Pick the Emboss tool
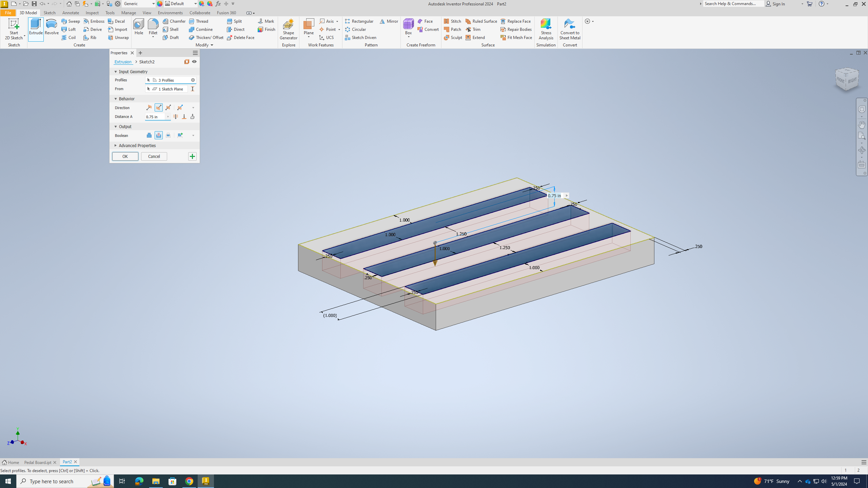Viewport: 868px width, 488px height. coord(94,21)
